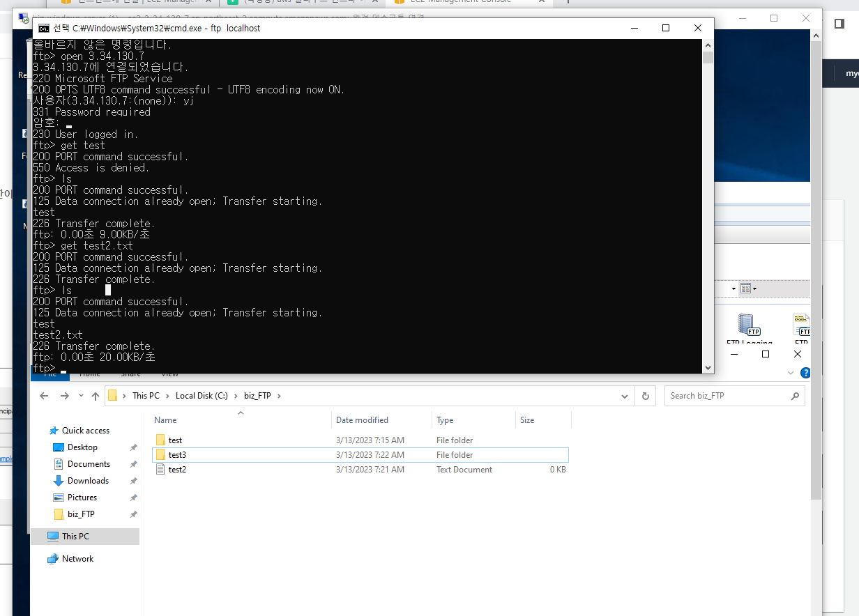Click This PC in breadcrumb path
Image resolution: width=859 pixels, height=616 pixels.
coord(145,396)
